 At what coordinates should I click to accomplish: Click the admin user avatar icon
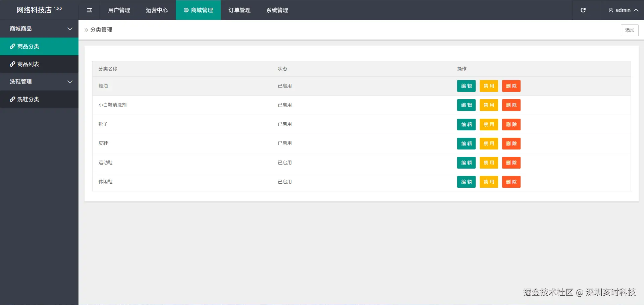611,10
